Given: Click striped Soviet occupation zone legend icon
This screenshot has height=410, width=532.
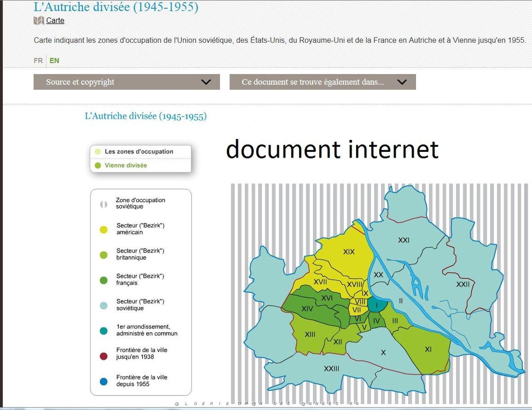Looking at the screenshot, I should (103, 204).
